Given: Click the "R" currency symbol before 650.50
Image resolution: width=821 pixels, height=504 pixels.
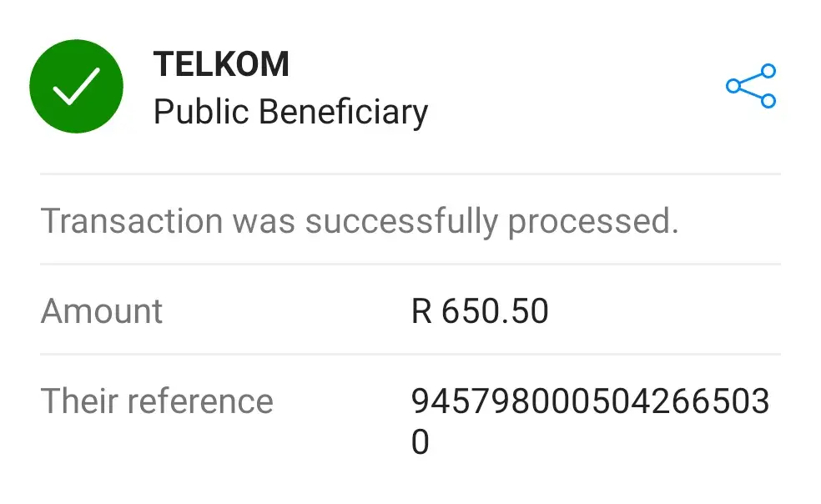Looking at the screenshot, I should tap(421, 311).
